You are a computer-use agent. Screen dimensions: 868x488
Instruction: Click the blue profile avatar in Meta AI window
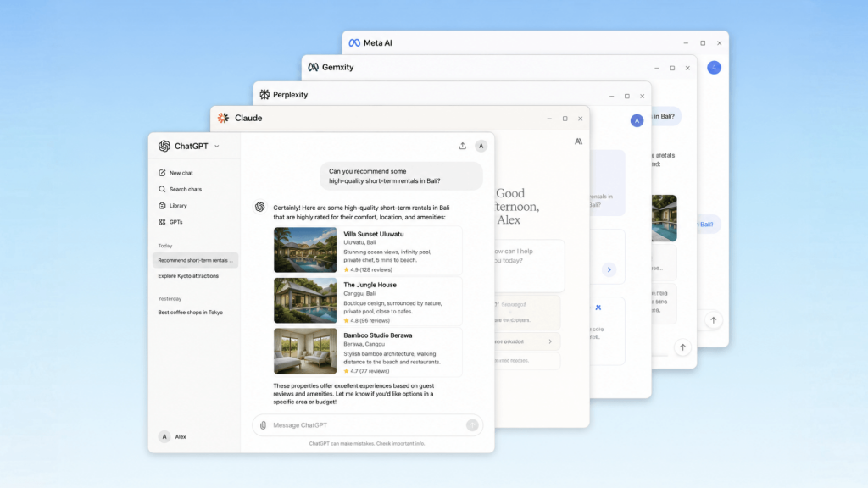[x=714, y=68]
